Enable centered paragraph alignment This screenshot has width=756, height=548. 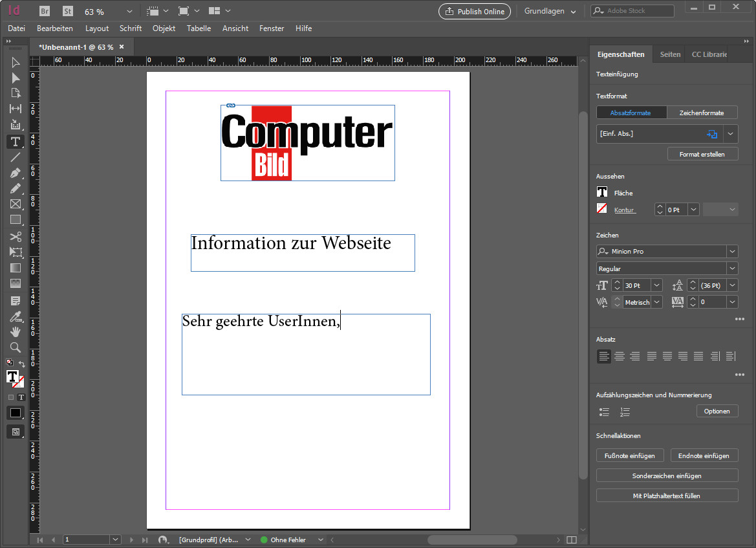coord(619,356)
